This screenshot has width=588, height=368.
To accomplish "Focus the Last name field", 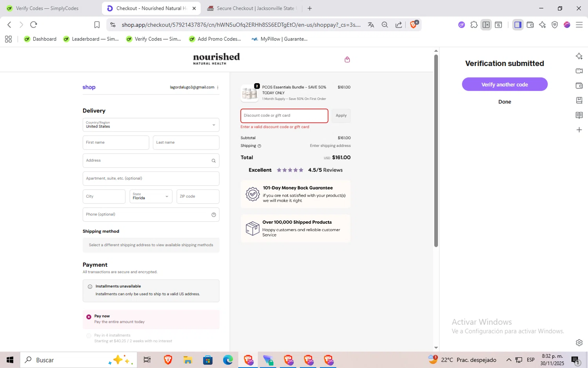I will [x=186, y=142].
